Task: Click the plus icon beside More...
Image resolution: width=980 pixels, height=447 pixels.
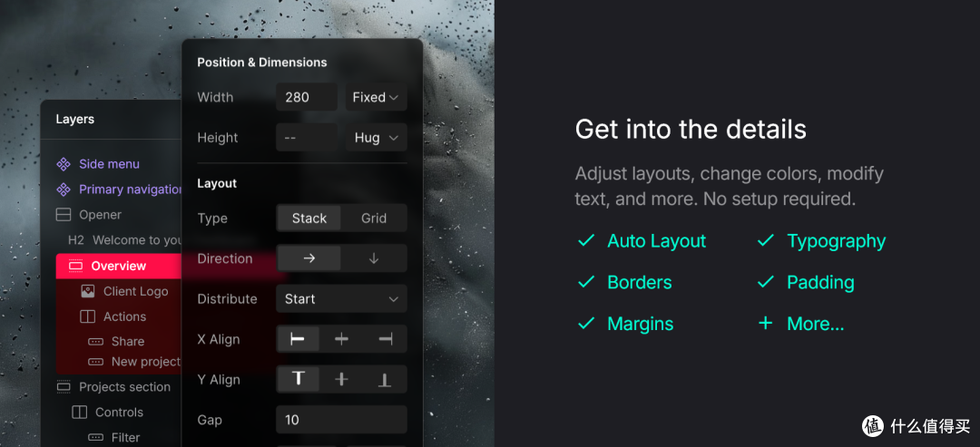Action: [766, 324]
